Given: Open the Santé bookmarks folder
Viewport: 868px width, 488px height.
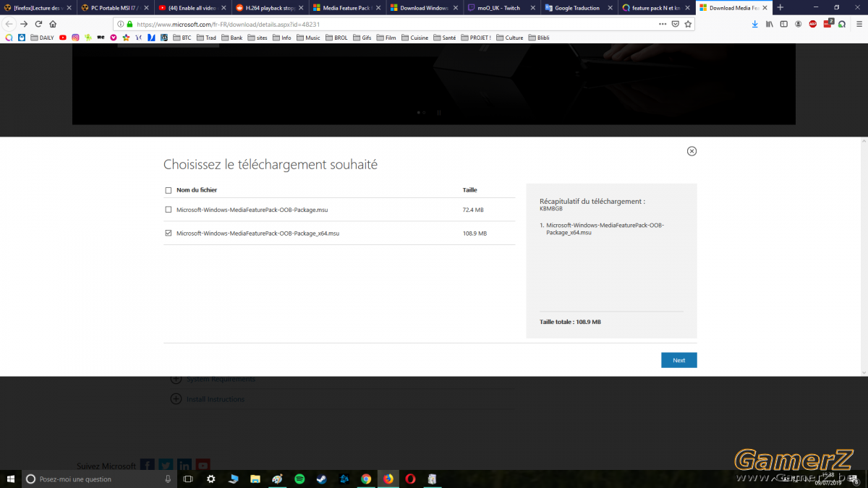Looking at the screenshot, I should coord(444,38).
